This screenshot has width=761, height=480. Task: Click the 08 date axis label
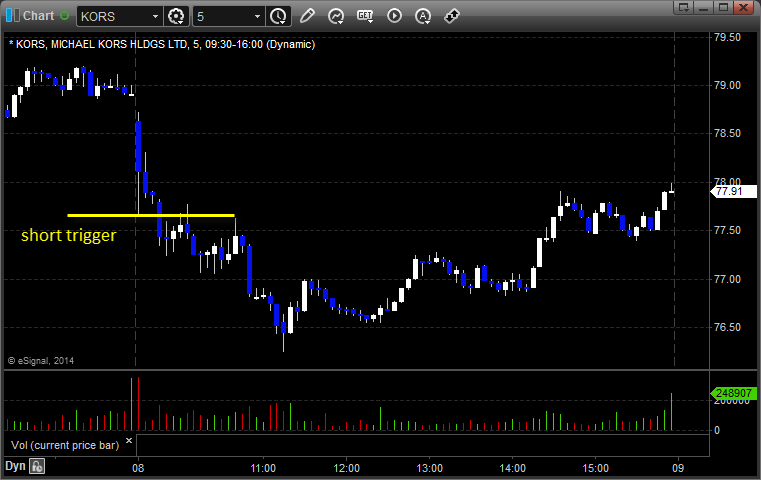pos(138,468)
